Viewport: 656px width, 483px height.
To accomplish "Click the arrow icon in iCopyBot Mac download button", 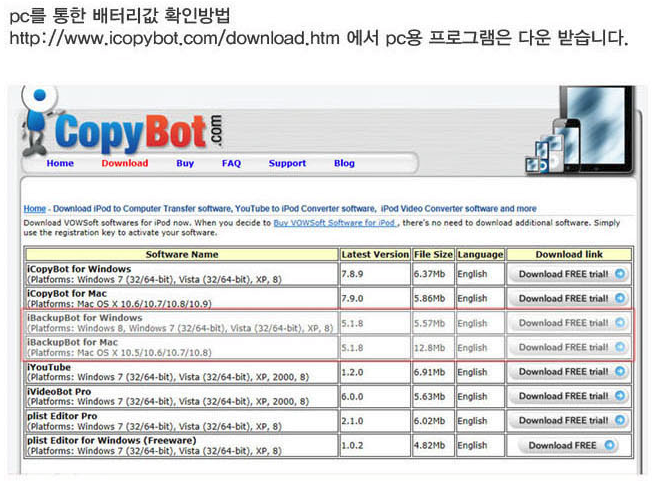I will click(620, 298).
